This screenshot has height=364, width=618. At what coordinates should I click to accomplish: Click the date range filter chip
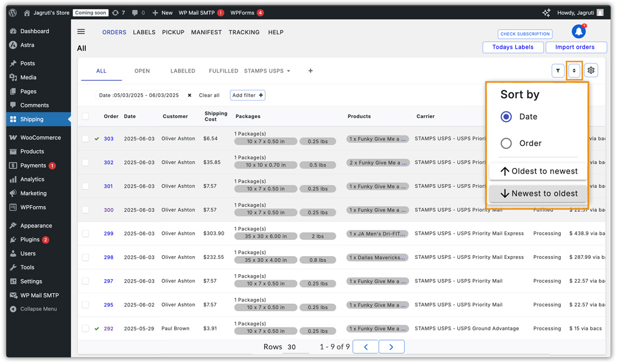click(x=139, y=95)
